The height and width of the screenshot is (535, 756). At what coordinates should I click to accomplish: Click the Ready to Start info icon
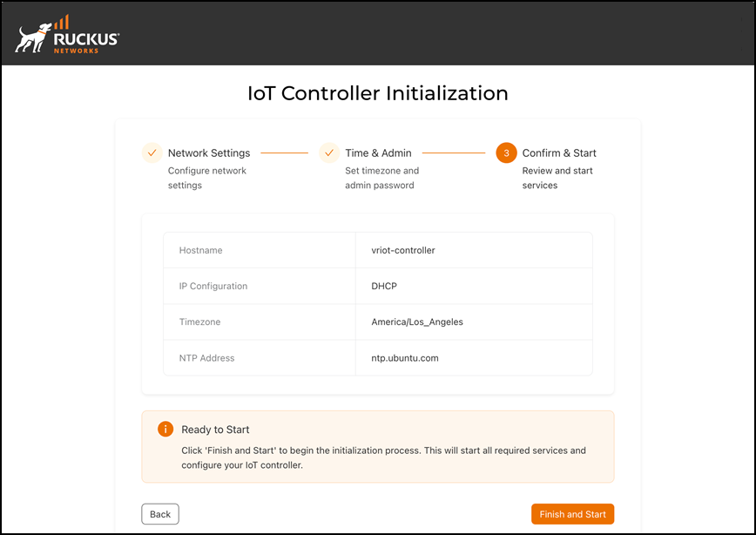pyautogui.click(x=165, y=429)
